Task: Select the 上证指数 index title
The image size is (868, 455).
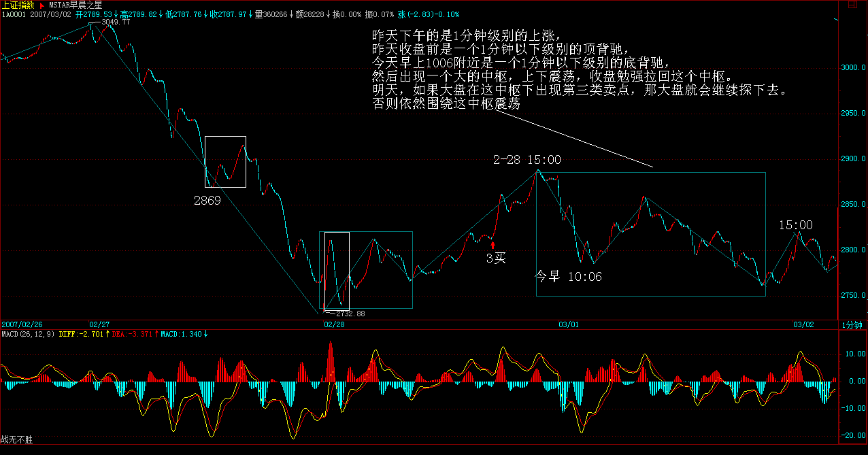Action: 18,5
